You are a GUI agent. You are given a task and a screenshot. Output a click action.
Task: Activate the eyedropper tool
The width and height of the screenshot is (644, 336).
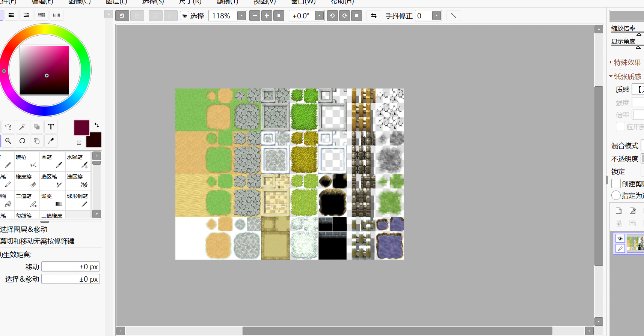(51, 141)
